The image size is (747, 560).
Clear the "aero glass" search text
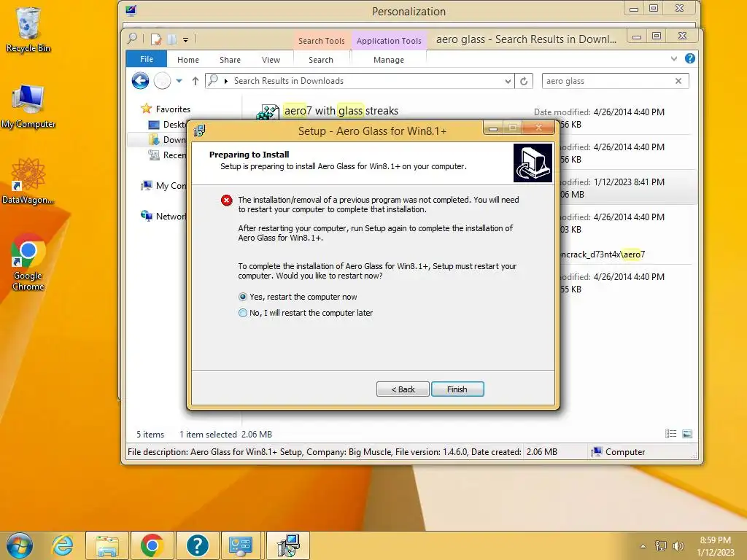click(678, 81)
